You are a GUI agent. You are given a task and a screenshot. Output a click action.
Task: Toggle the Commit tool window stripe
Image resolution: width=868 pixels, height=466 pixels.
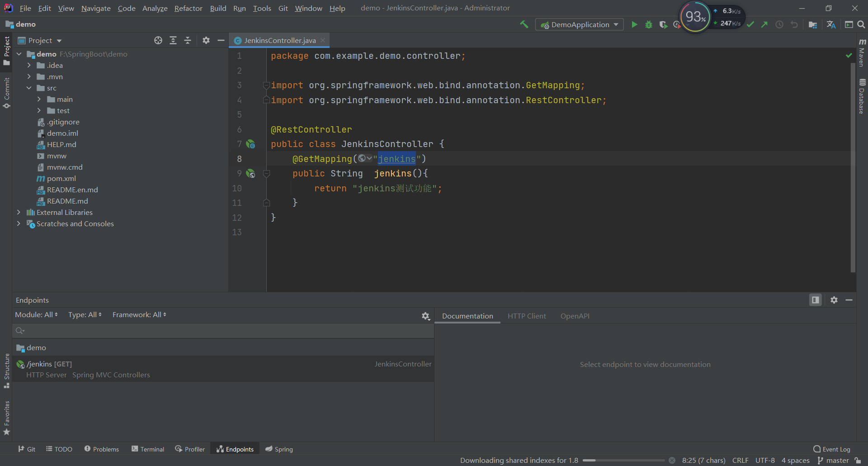pyautogui.click(x=6, y=93)
